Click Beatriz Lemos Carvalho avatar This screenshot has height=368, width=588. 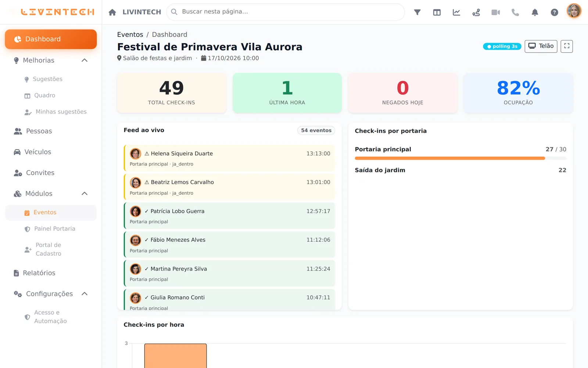pos(136,182)
